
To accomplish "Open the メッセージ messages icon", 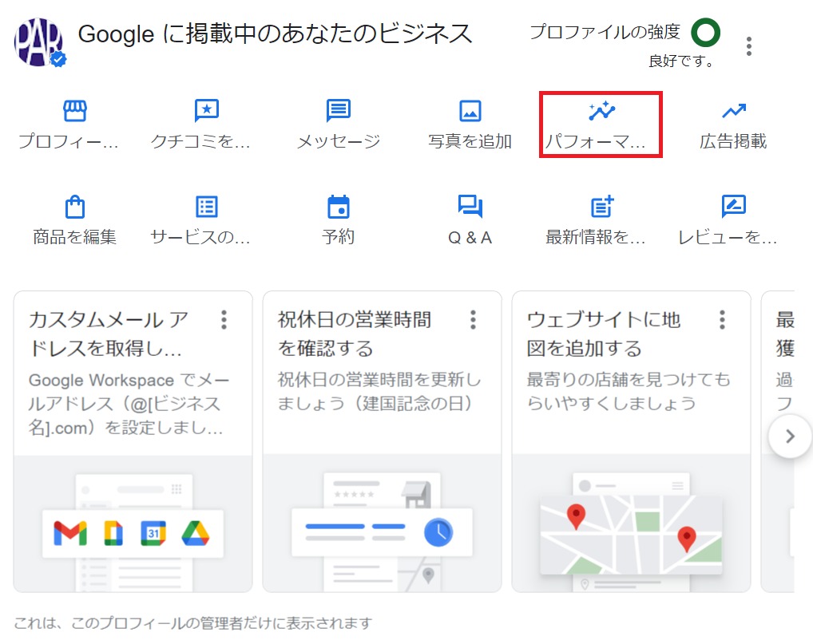I will click(x=338, y=110).
